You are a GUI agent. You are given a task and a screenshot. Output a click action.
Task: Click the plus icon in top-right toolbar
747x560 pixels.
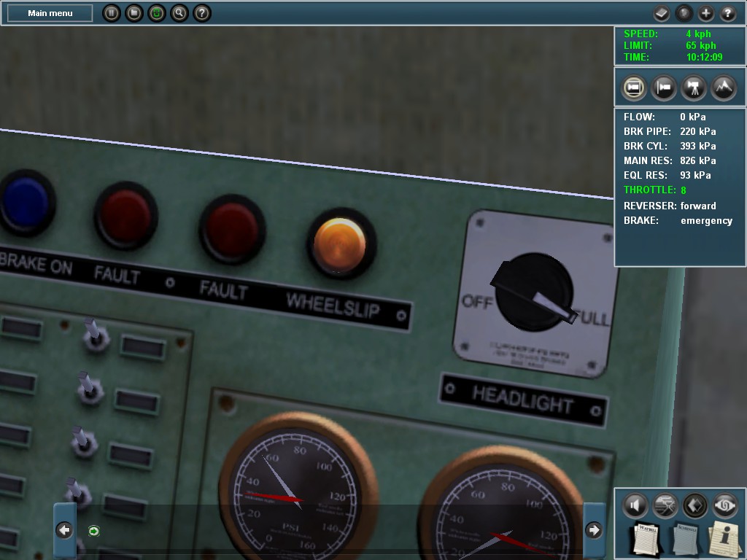705,13
